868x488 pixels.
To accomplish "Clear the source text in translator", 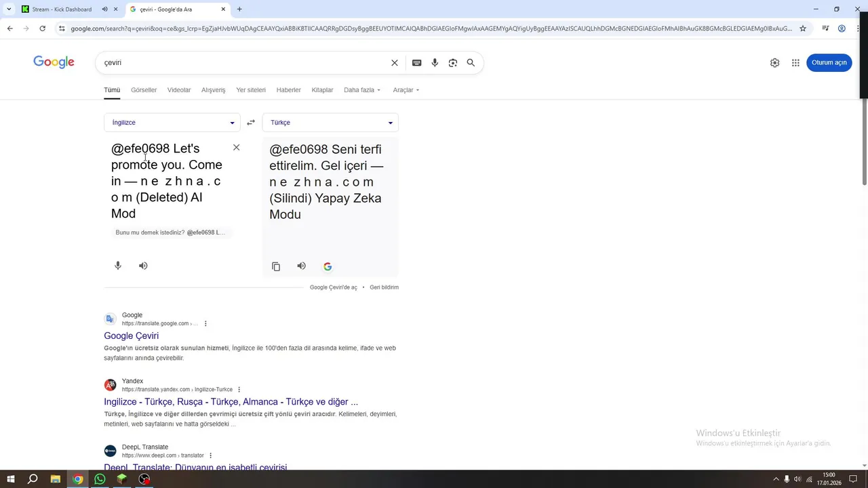I will (x=236, y=147).
